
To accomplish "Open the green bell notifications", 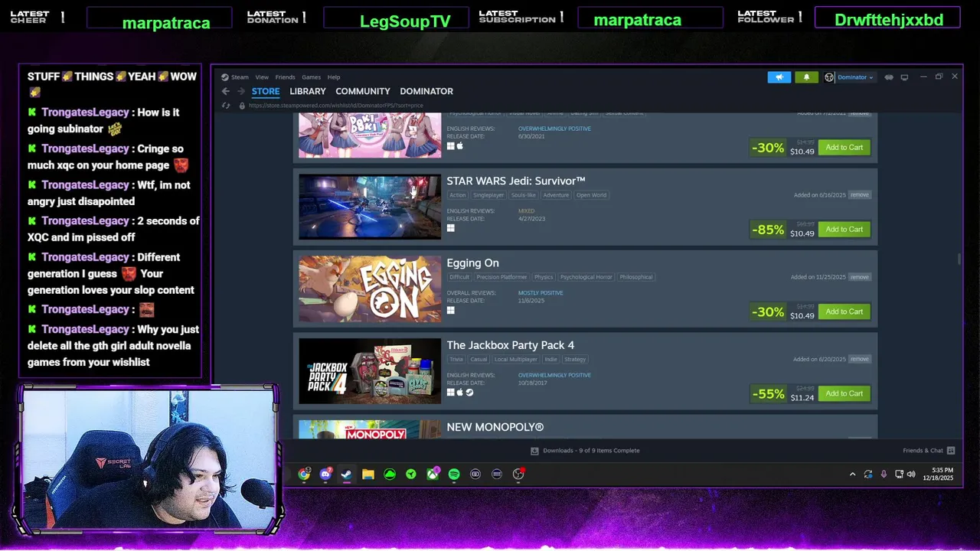I will pos(806,77).
